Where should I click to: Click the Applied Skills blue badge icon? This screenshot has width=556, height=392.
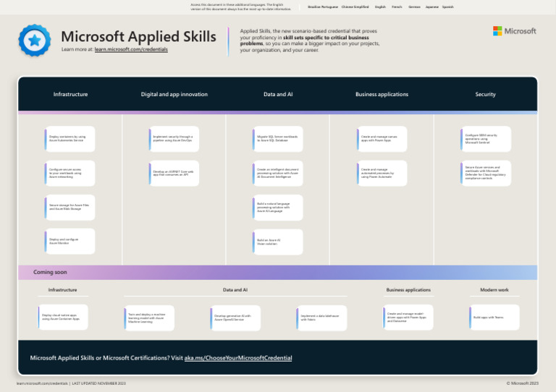[x=34, y=40]
